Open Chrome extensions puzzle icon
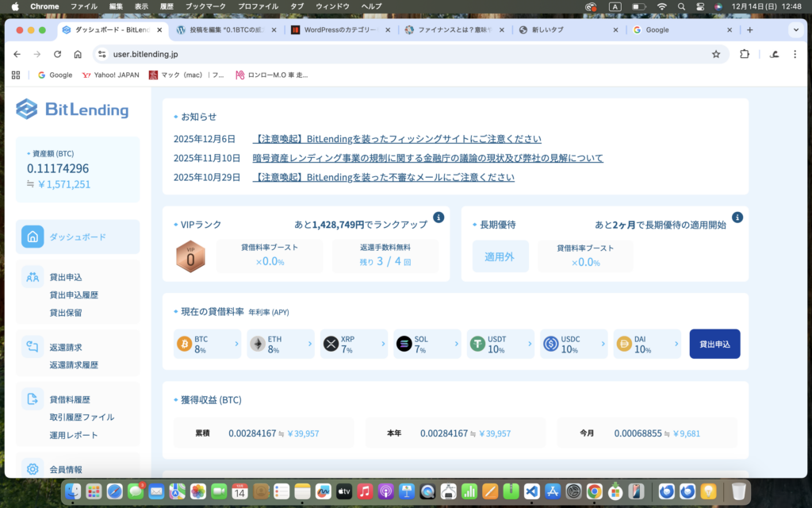The width and height of the screenshot is (812, 508). tap(745, 54)
